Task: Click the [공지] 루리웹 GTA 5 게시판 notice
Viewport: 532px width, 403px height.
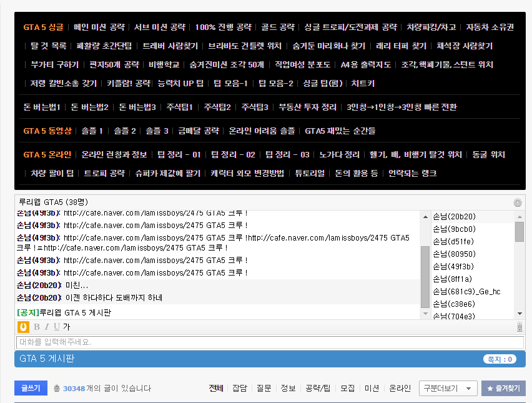Action: (x=64, y=312)
